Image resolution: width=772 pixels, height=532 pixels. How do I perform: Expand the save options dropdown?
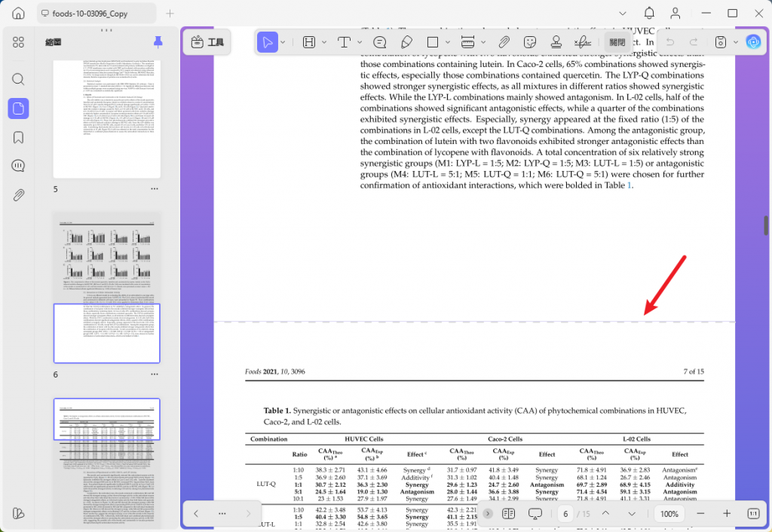(x=736, y=42)
